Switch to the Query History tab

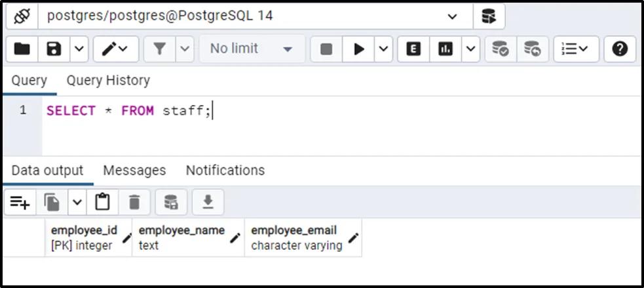point(108,80)
